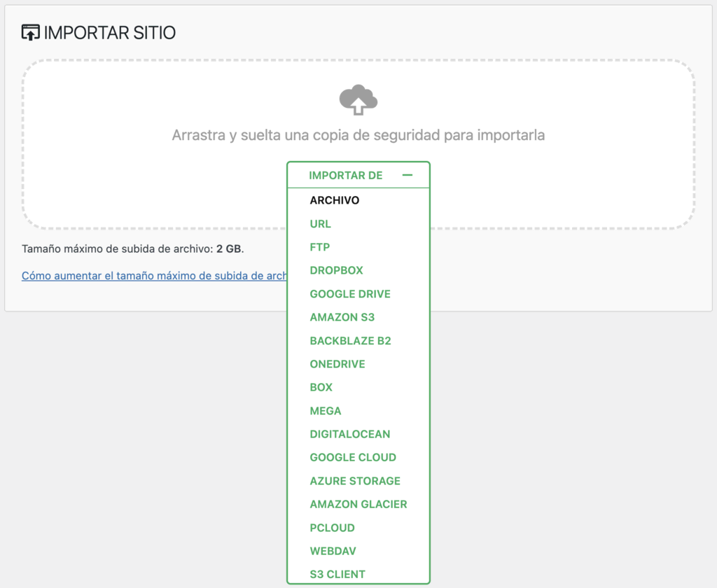The image size is (717, 588).
Task: Choose Azure Storage as source
Action: 354,481
